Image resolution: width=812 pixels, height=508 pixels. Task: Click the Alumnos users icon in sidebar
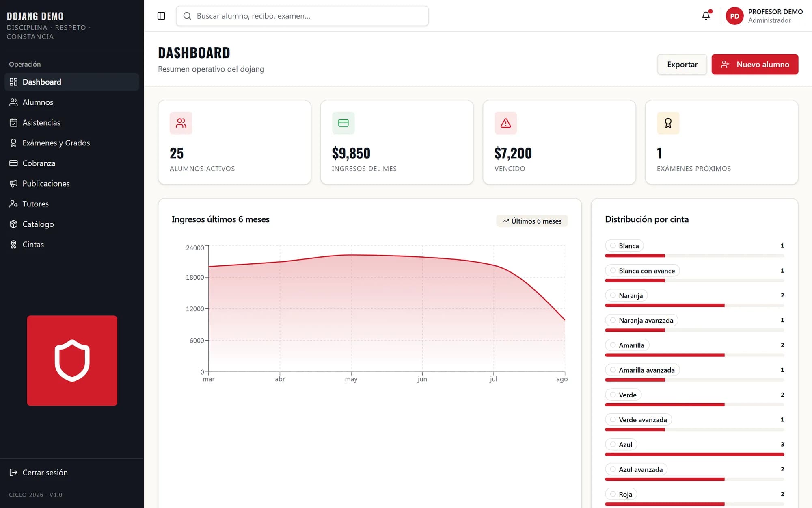[13, 102]
